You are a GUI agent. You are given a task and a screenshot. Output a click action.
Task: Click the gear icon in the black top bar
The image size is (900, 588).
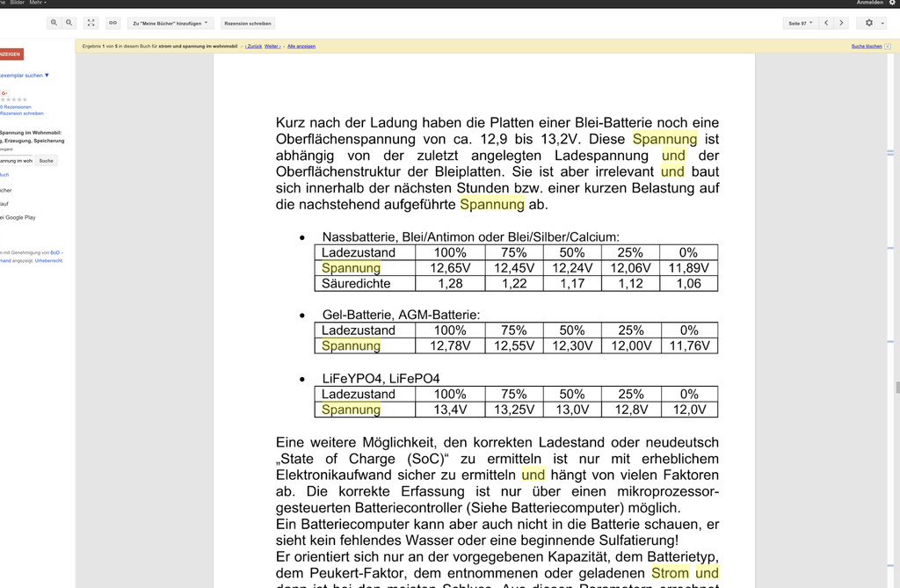[x=893, y=3]
